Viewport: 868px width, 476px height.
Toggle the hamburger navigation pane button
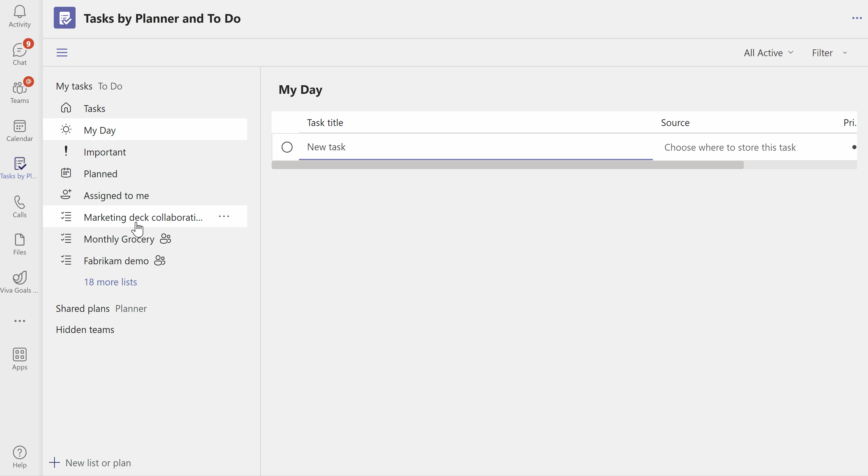[x=62, y=53]
